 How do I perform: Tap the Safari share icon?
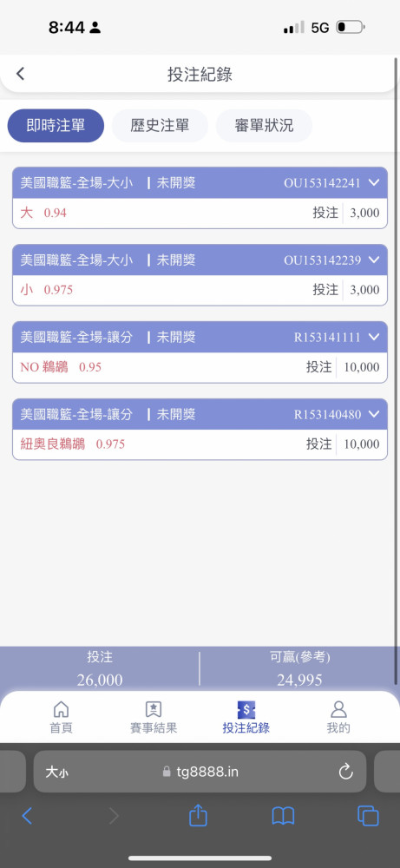coord(198,816)
